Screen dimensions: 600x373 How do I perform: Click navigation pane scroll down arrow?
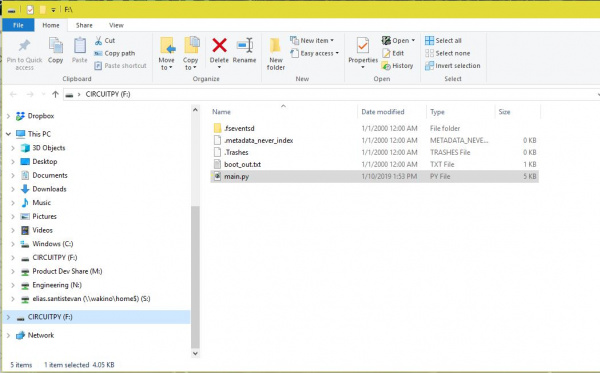point(195,353)
